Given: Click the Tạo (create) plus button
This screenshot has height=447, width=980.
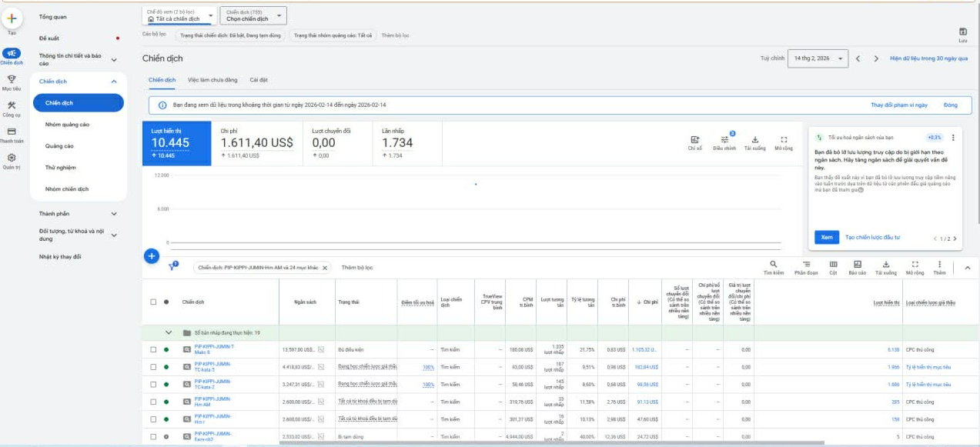Looking at the screenshot, I should click(12, 18).
